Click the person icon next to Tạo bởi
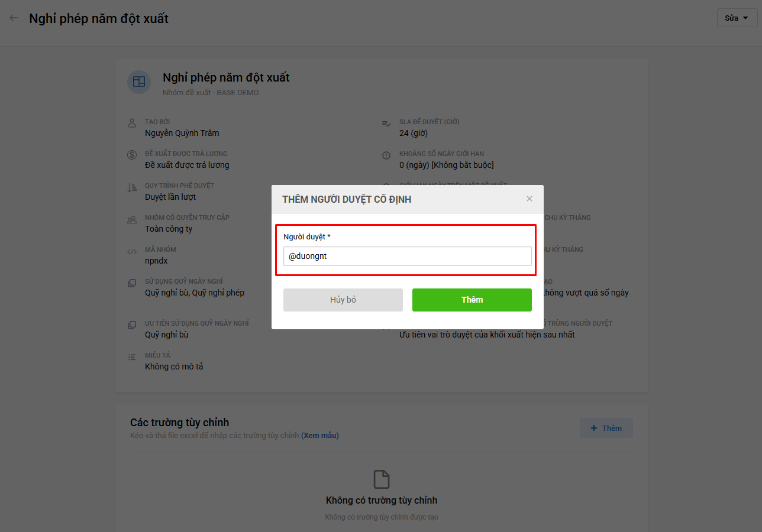 click(132, 123)
